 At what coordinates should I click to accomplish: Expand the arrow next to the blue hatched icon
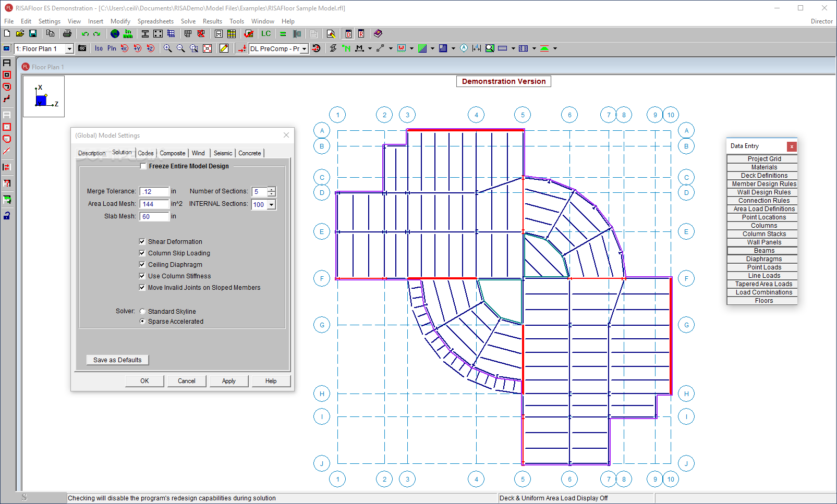tap(453, 48)
